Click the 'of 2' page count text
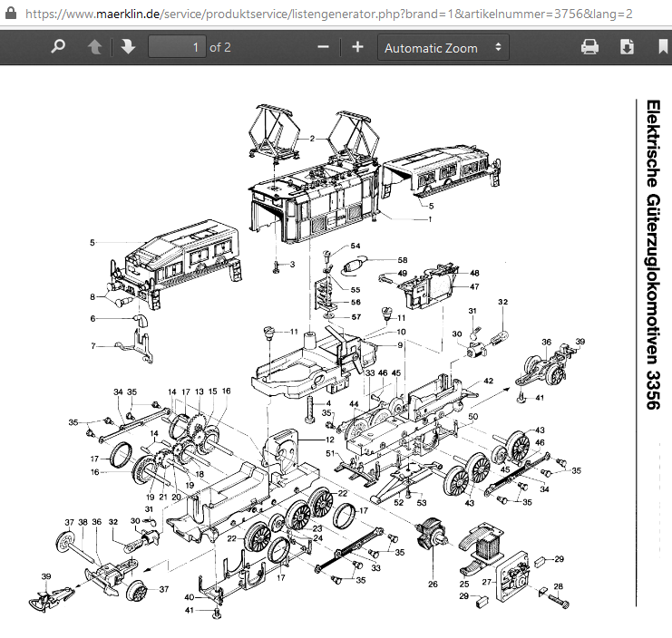 (x=220, y=47)
